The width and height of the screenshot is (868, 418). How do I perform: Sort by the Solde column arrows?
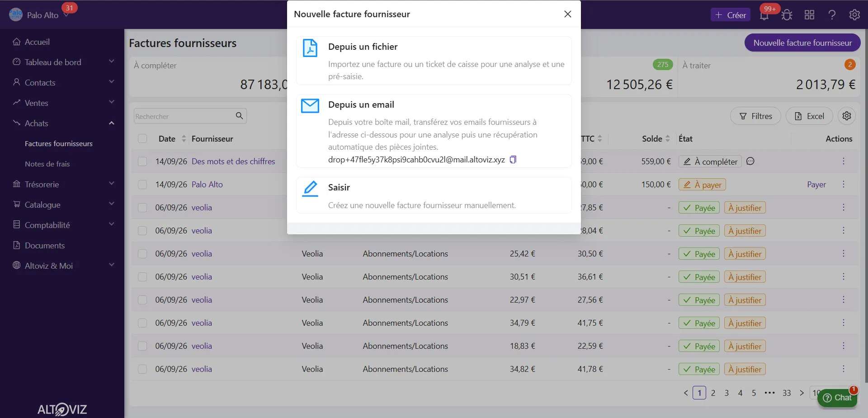coord(668,139)
